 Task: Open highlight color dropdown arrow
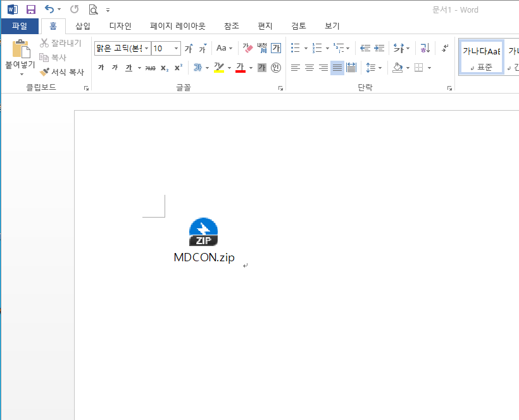[229, 68]
